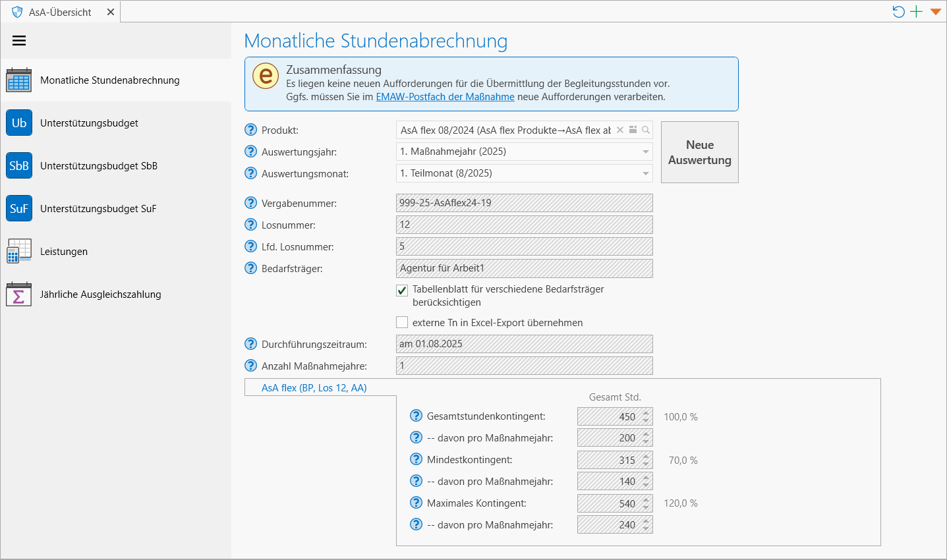Open the Unterstützungsbudget SbB icon
The width and height of the screenshot is (947, 560).
tap(19, 166)
